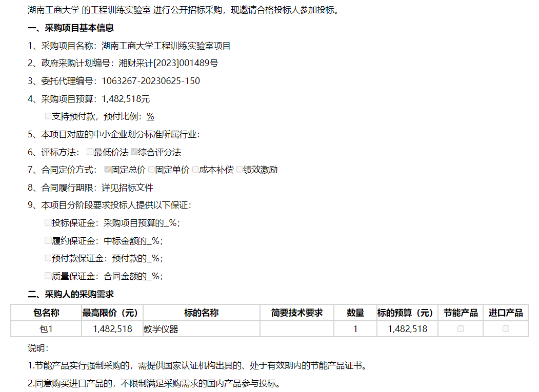Select the 质量保证金 checkbox

coord(48,276)
